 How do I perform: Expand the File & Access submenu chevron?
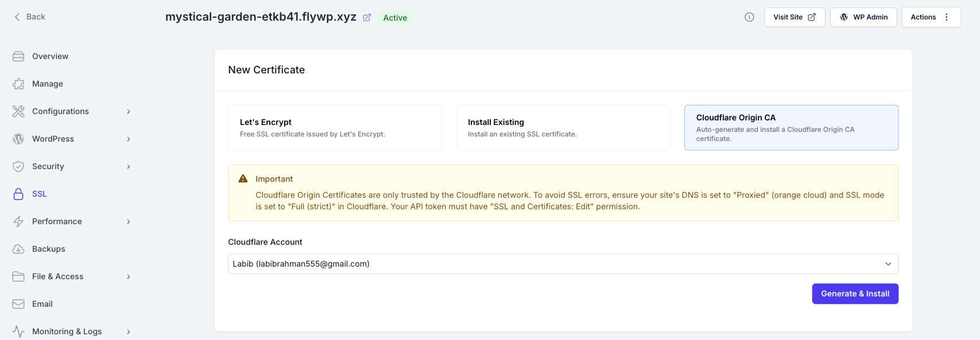[129, 276]
